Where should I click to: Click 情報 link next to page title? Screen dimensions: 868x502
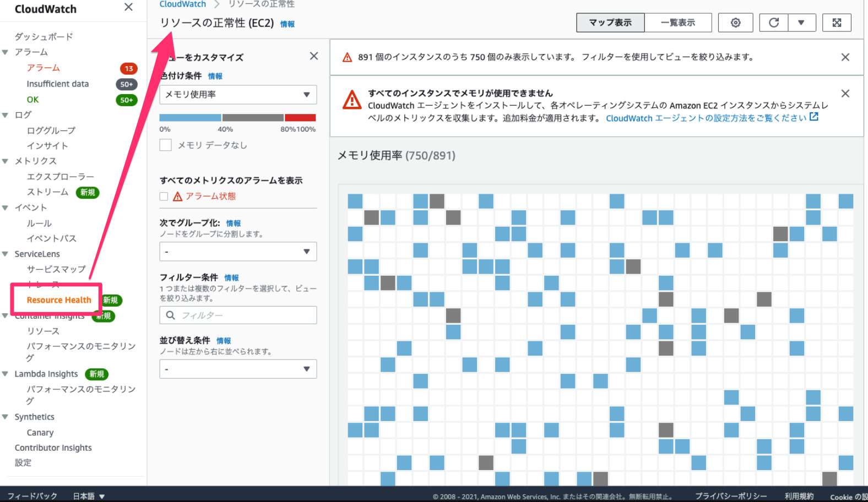[x=287, y=24]
